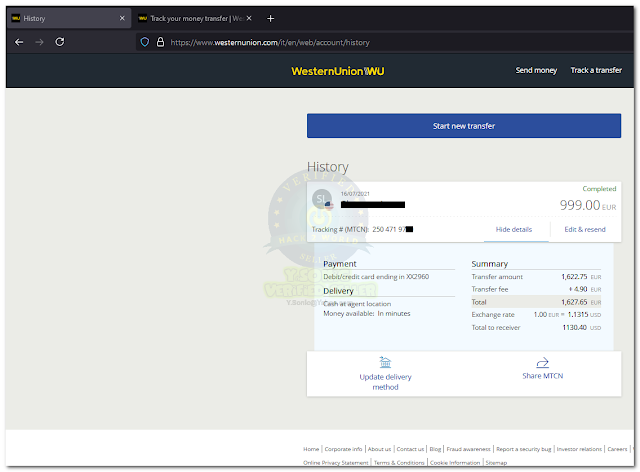
Task: Click Update delivery method text
Action: [x=385, y=382]
